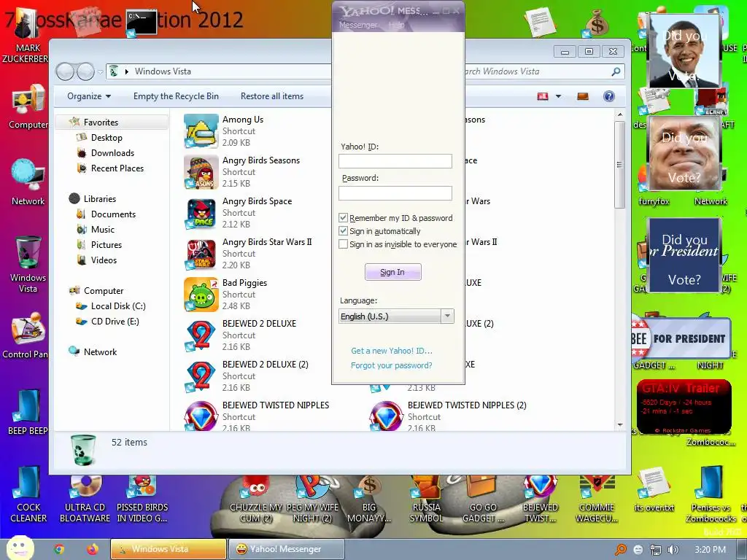Open the BEEP BEEP desktop shortcut
The image size is (747, 560).
27,413
